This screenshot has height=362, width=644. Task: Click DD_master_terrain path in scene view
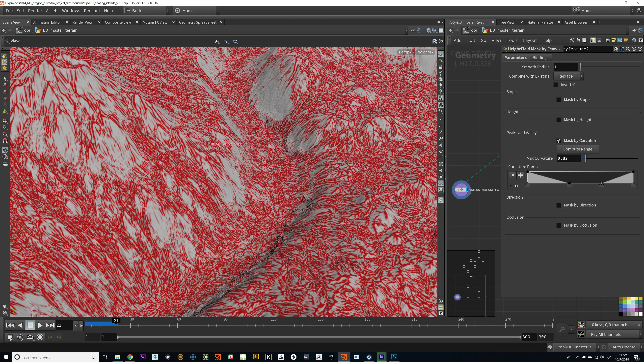pos(60,30)
